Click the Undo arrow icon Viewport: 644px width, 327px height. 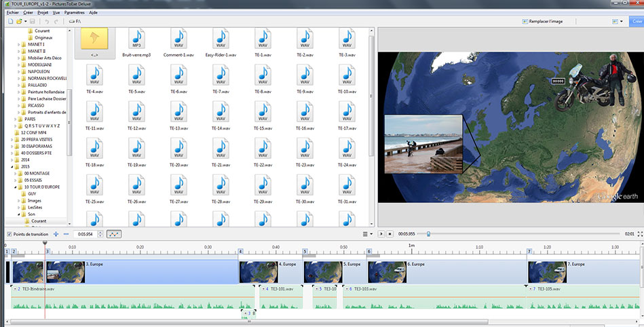point(47,21)
